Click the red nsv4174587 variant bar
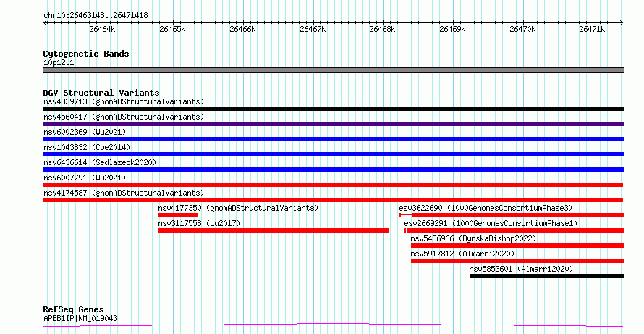 333,200
